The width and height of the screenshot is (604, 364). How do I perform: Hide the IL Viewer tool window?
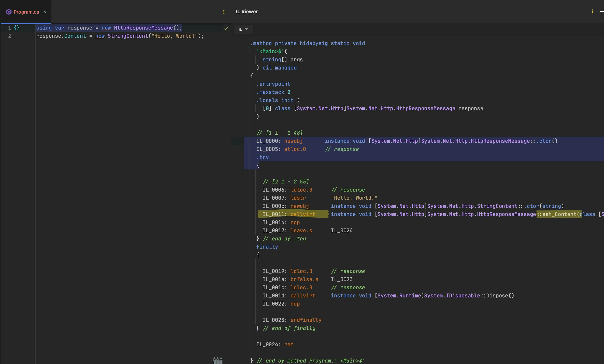(601, 11)
